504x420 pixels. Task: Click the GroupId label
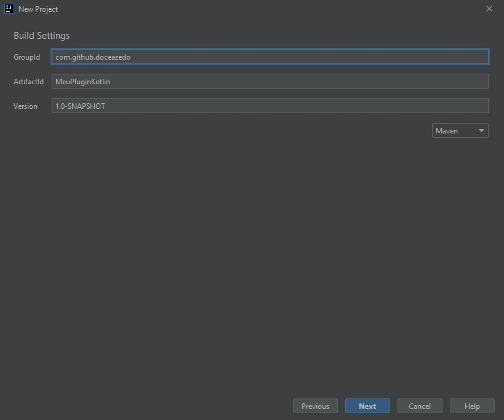pyautogui.click(x=26, y=57)
